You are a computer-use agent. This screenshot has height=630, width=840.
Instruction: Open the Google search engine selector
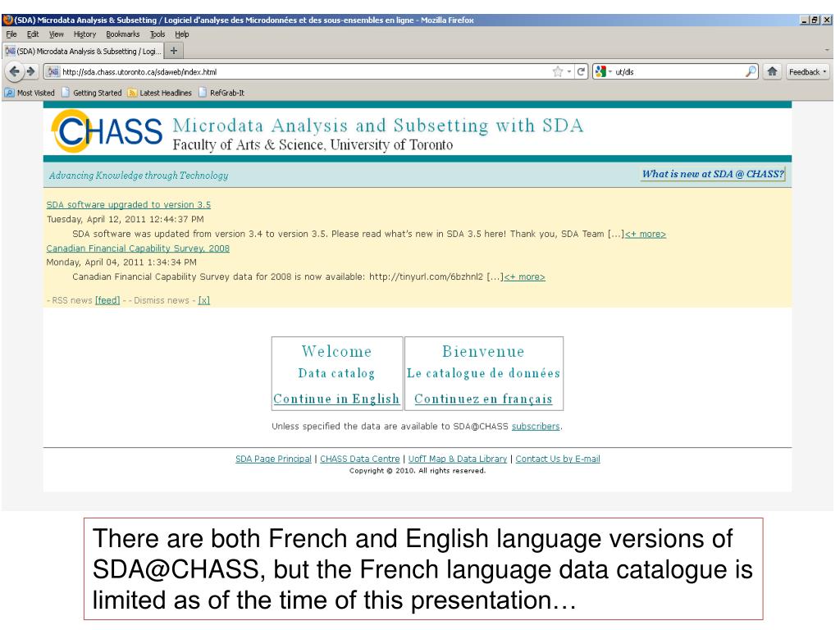603,71
